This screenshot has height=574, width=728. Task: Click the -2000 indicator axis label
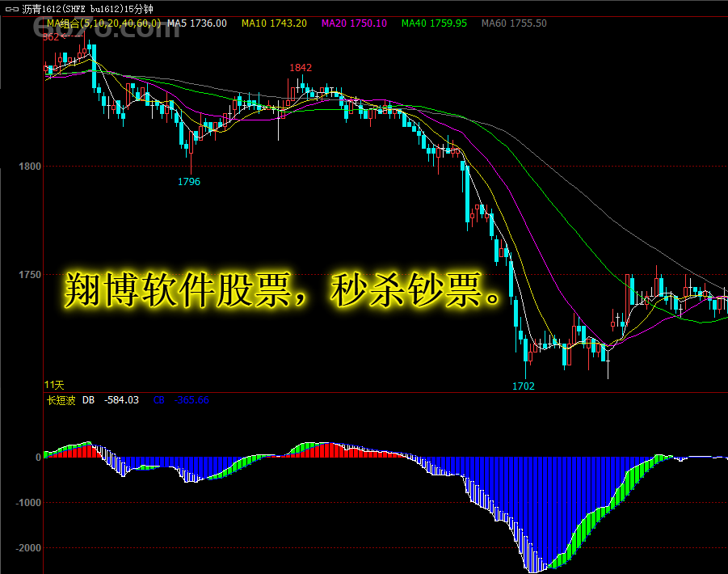point(28,548)
